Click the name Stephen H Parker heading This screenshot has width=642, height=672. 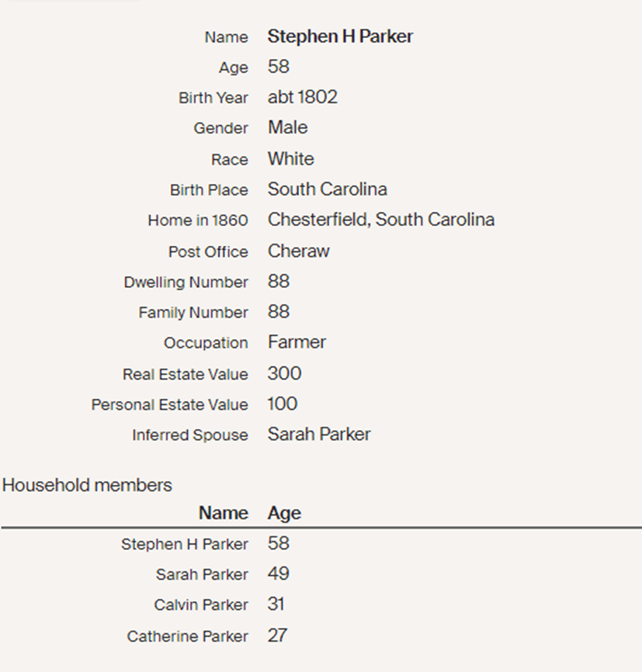click(340, 36)
